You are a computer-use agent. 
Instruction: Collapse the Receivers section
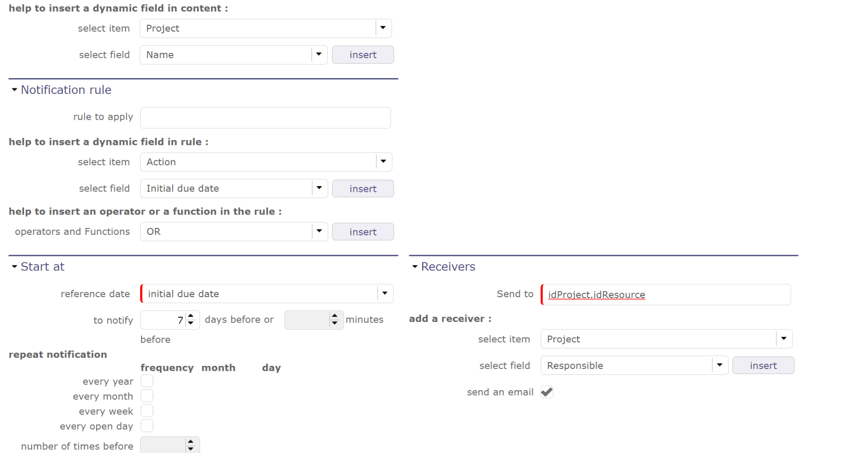click(x=415, y=266)
